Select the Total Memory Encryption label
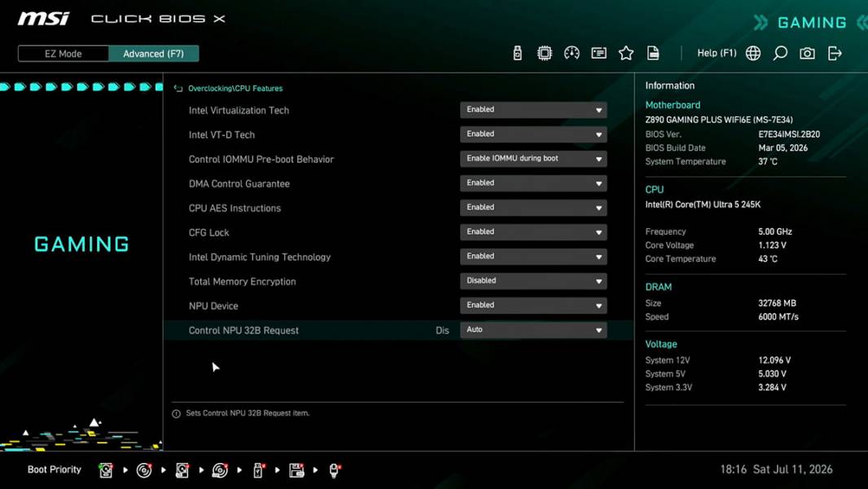The width and height of the screenshot is (868, 489). [242, 281]
